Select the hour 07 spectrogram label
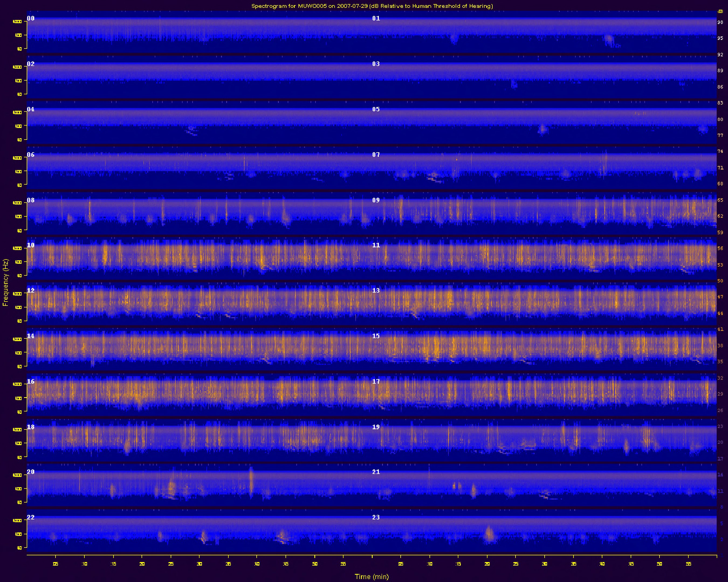 [x=376, y=155]
